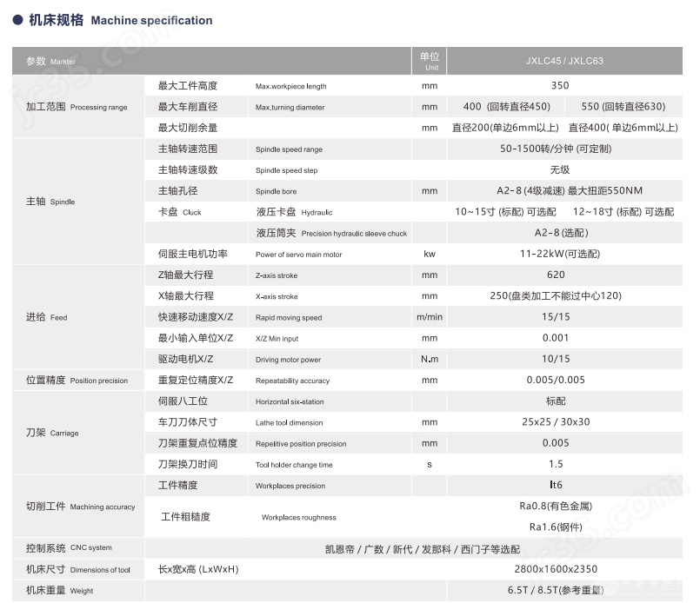Select the 'A2-8 (4级减速) 最大扭距550NM' value
This screenshot has width=700, height=603.
pos(570,190)
